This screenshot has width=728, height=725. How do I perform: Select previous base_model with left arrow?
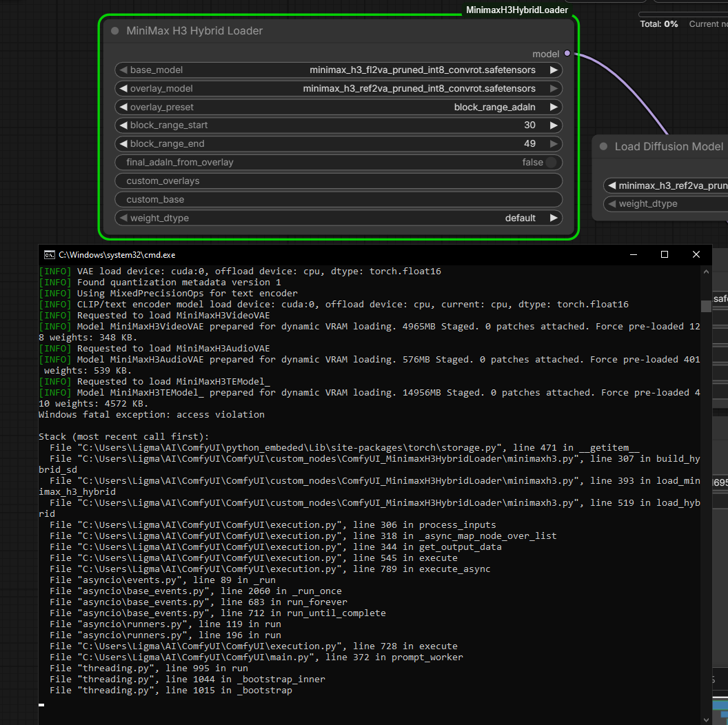tap(123, 70)
